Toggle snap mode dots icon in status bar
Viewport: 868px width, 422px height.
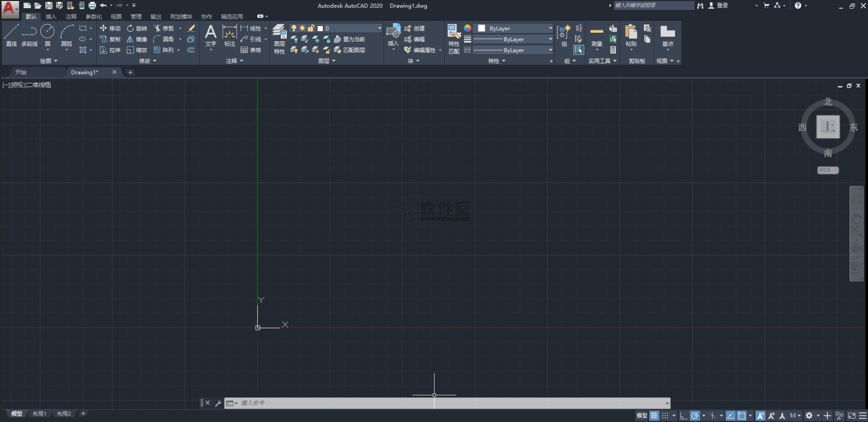click(665, 416)
